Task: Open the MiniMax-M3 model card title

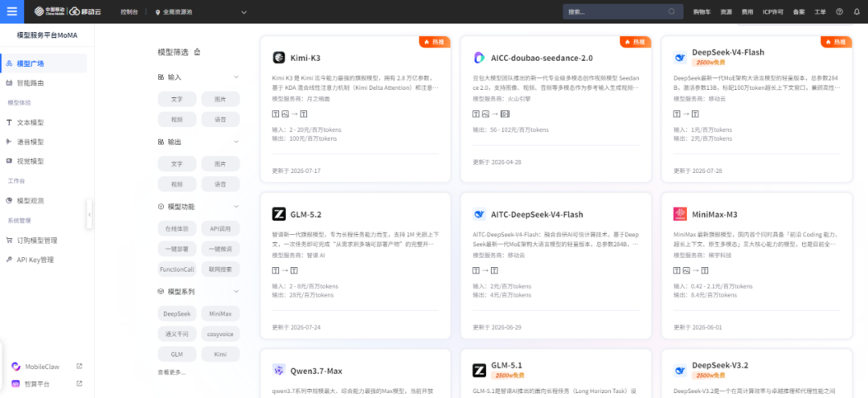Action: (x=714, y=214)
